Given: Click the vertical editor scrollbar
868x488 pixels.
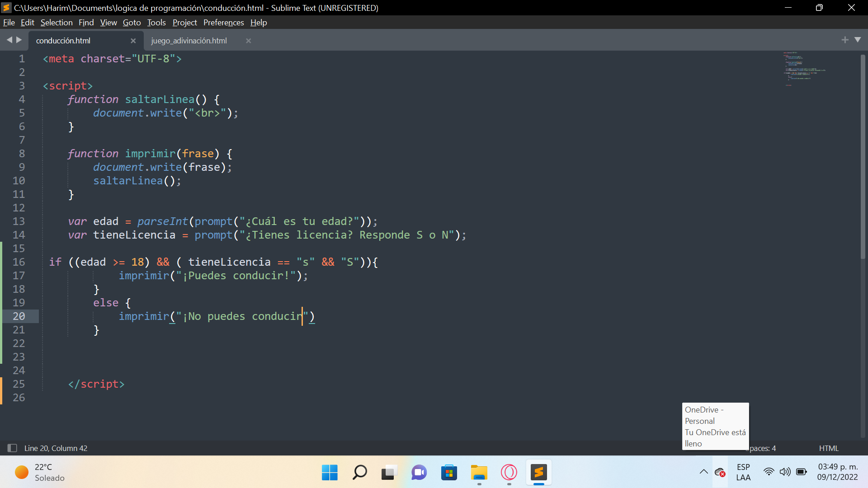Looking at the screenshot, I should (863, 156).
